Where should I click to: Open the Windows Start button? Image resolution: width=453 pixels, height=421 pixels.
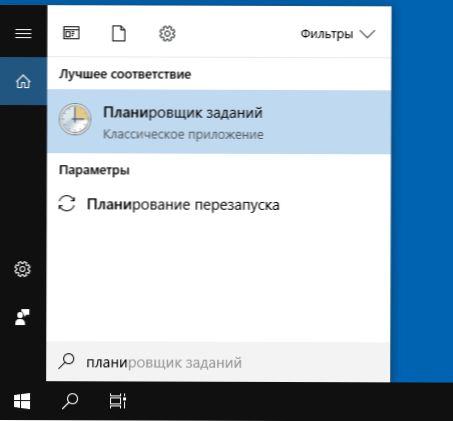point(22,401)
